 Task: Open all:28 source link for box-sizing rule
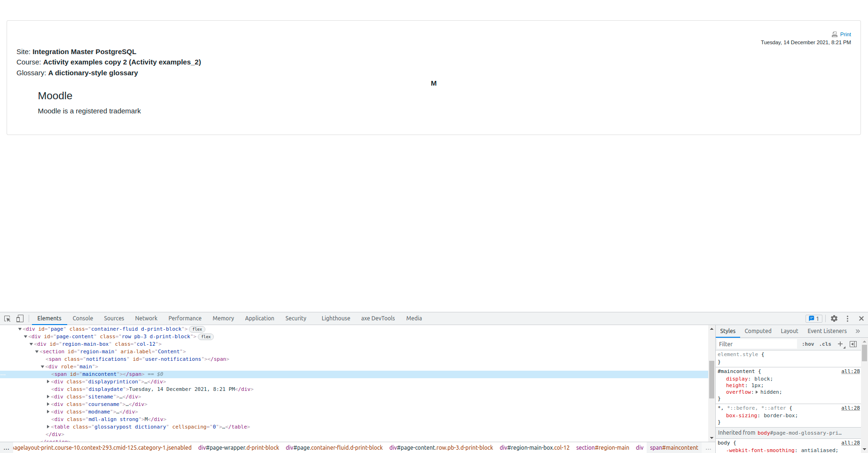[x=850, y=408]
